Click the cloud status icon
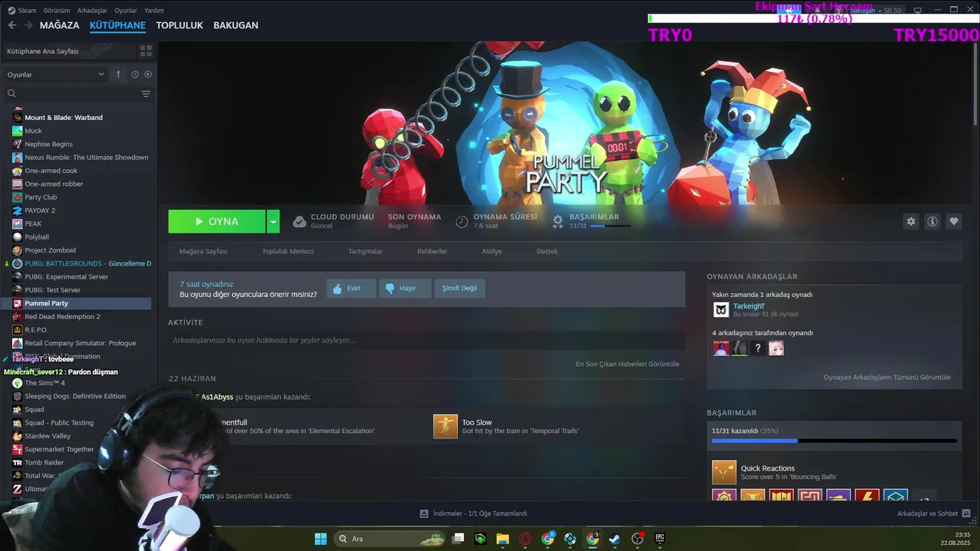This screenshot has width=980, height=551. (x=299, y=221)
